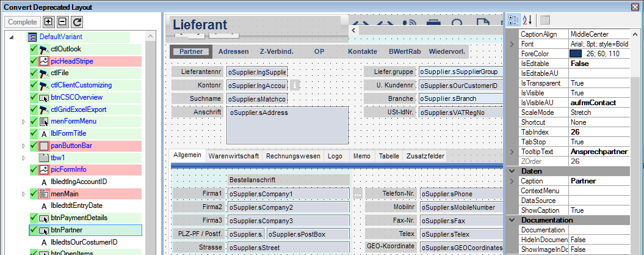Open the Memo tab
The image size is (644, 255).
coord(362,156)
